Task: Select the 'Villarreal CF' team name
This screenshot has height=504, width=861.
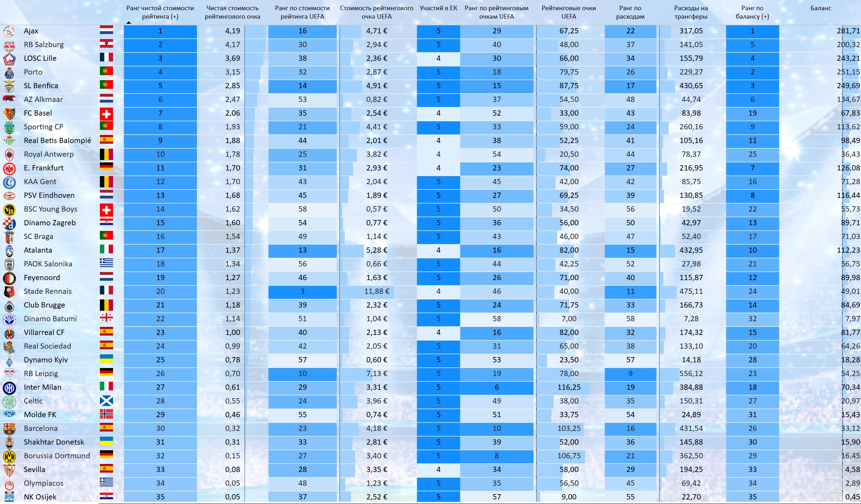Action: pyautogui.click(x=44, y=332)
